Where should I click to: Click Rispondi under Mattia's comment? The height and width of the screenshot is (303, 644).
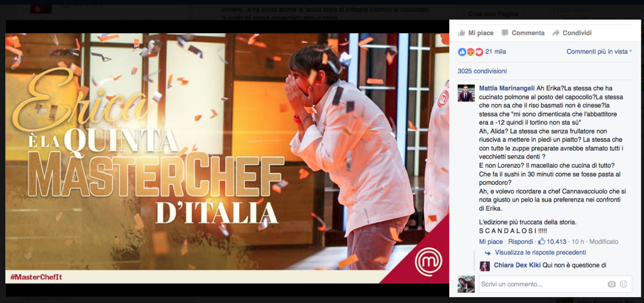[521, 242]
